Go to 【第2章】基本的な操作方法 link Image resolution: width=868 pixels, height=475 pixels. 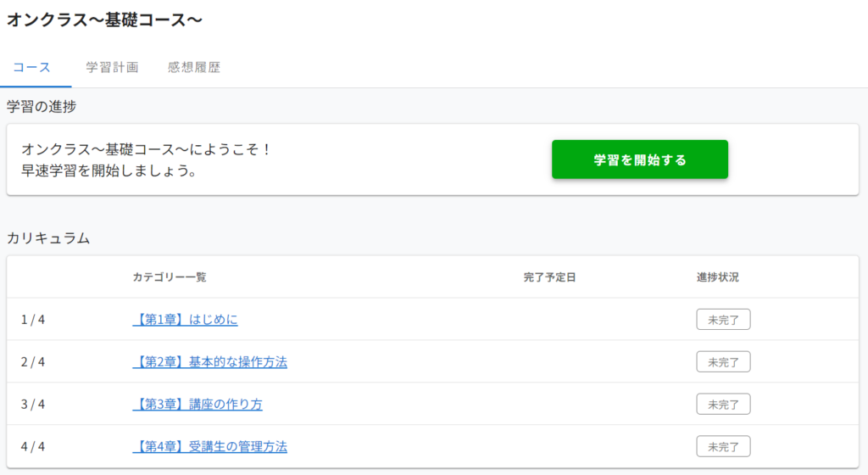[209, 362]
